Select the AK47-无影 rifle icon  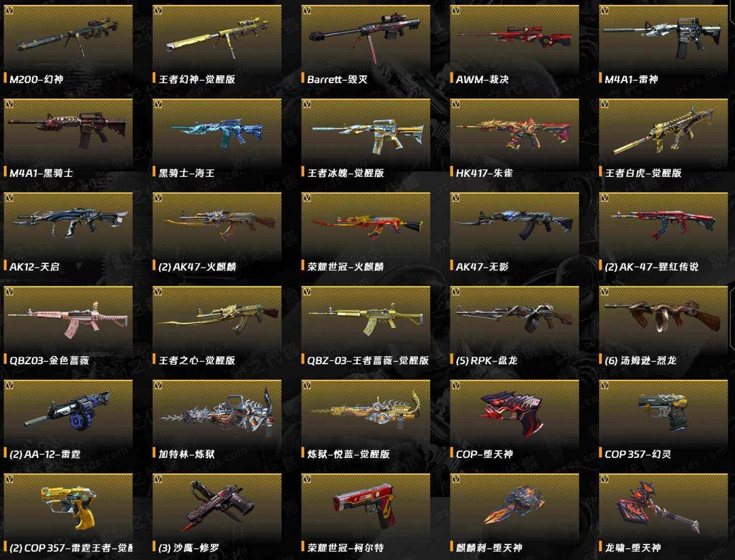[514, 223]
